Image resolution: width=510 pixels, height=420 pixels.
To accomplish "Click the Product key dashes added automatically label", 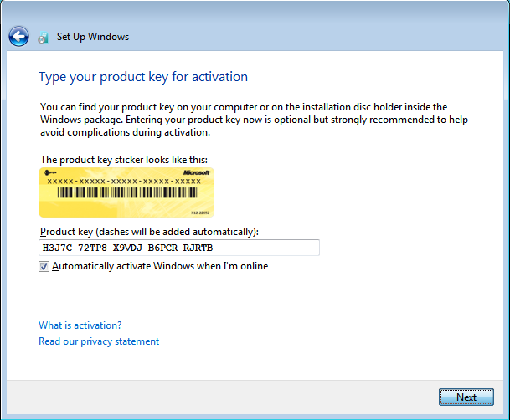I will click(x=149, y=232).
